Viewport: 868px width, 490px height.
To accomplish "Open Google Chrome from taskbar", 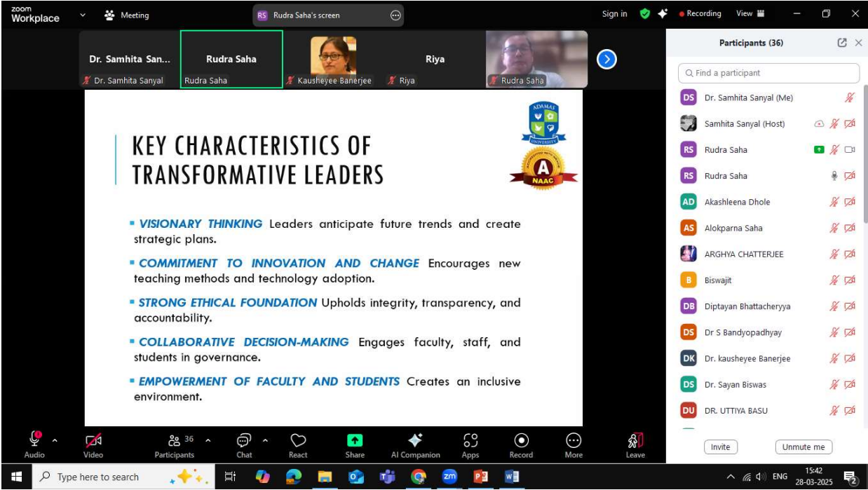I will (419, 477).
